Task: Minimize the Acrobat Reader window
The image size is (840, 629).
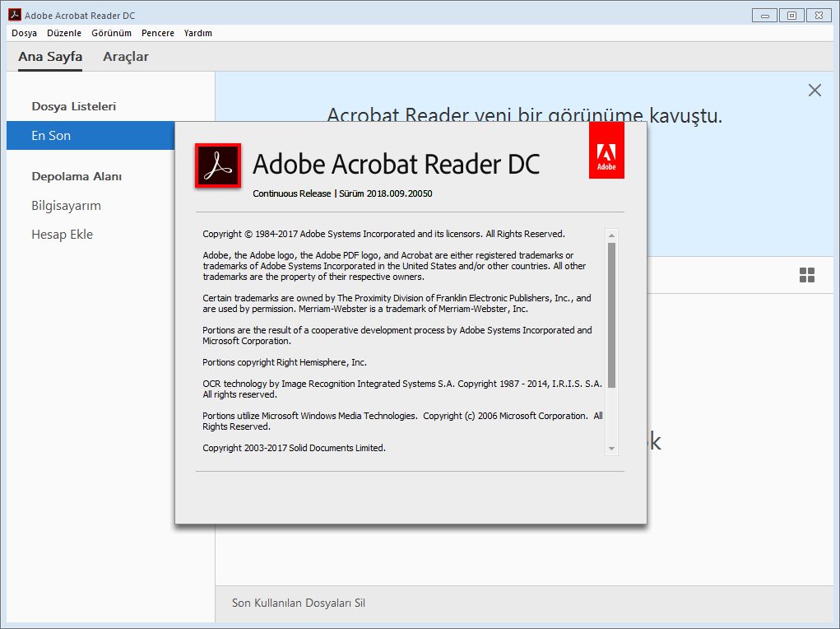Action: coord(765,16)
